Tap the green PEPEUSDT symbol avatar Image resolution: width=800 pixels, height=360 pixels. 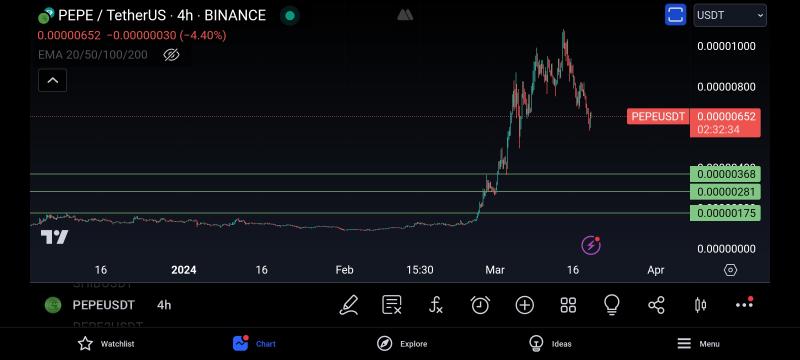[53, 305]
